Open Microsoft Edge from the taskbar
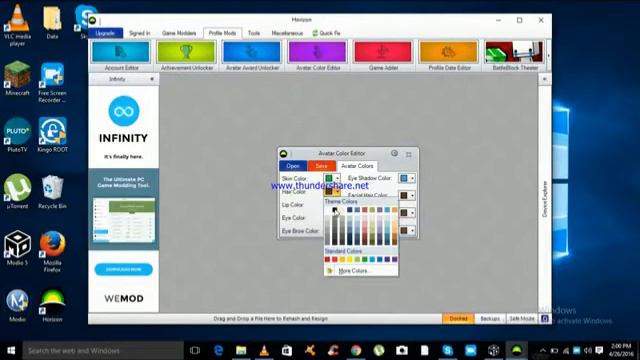 point(218,350)
